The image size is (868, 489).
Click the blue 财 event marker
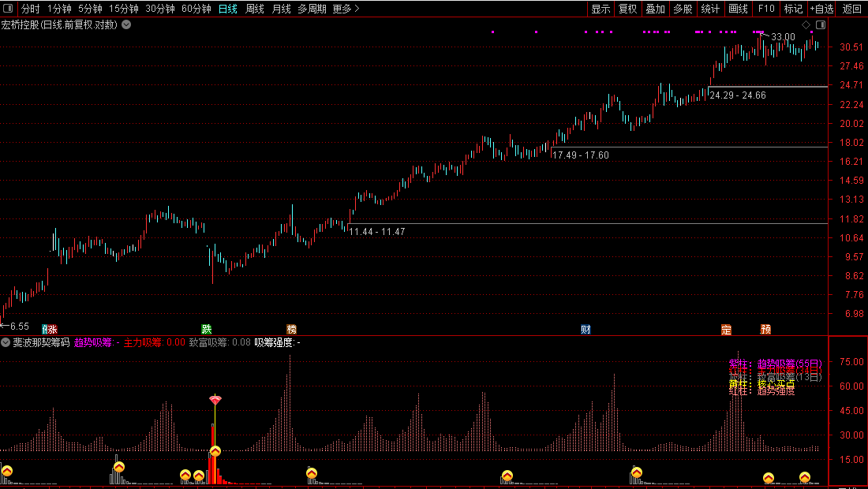click(x=586, y=330)
